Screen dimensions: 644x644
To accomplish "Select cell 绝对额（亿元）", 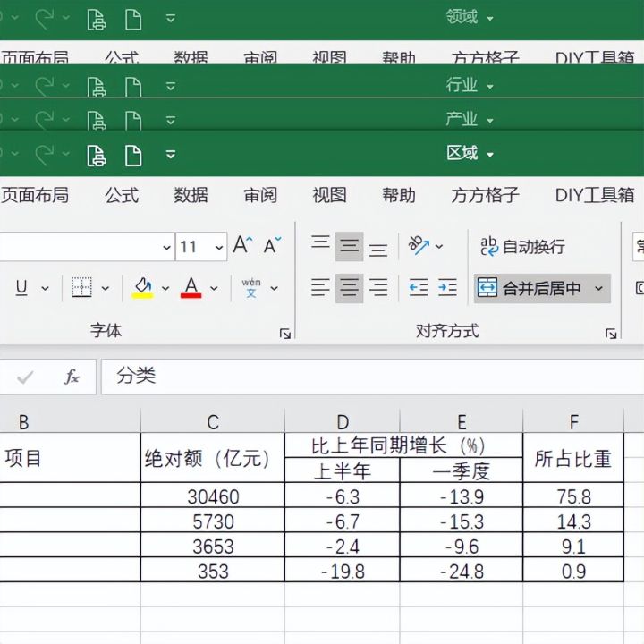I will pos(212,458).
